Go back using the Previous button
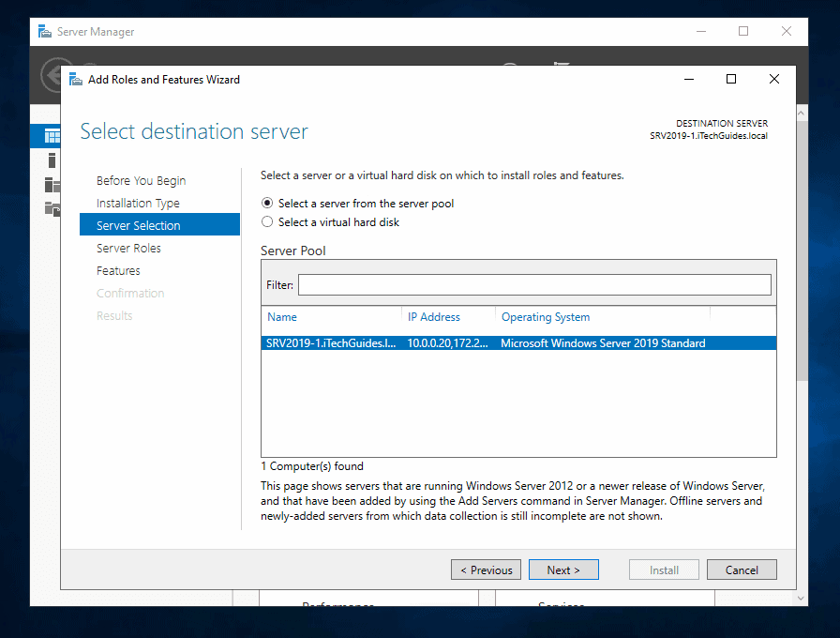The image size is (840, 638). tap(486, 570)
